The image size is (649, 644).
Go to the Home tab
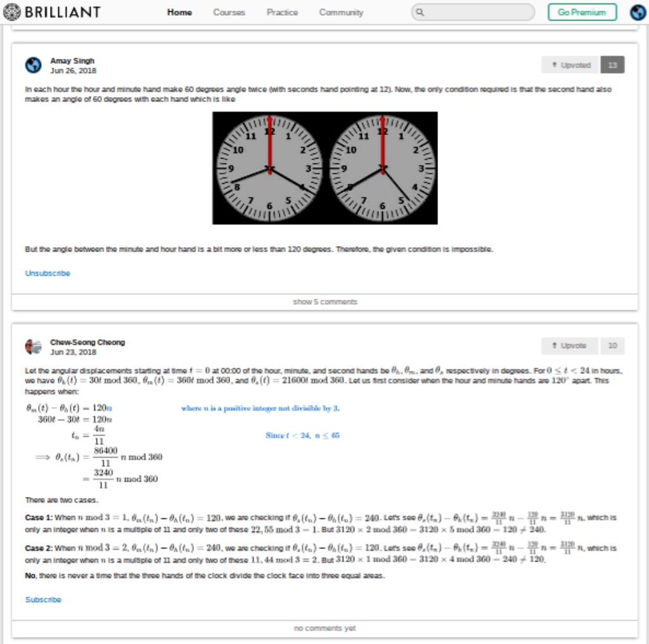coord(179,12)
